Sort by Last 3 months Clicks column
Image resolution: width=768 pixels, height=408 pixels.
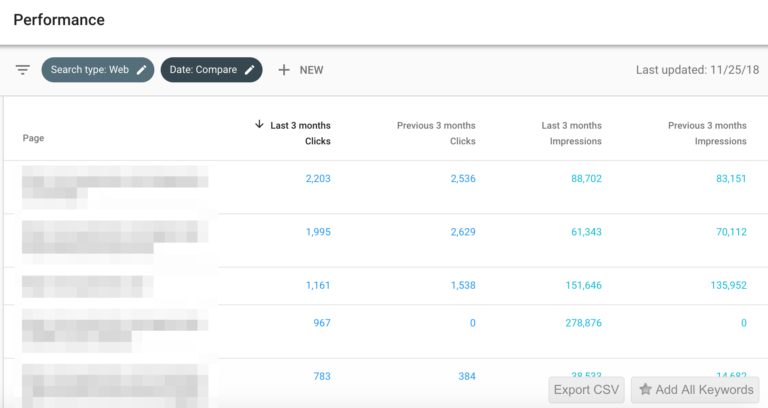(x=300, y=133)
